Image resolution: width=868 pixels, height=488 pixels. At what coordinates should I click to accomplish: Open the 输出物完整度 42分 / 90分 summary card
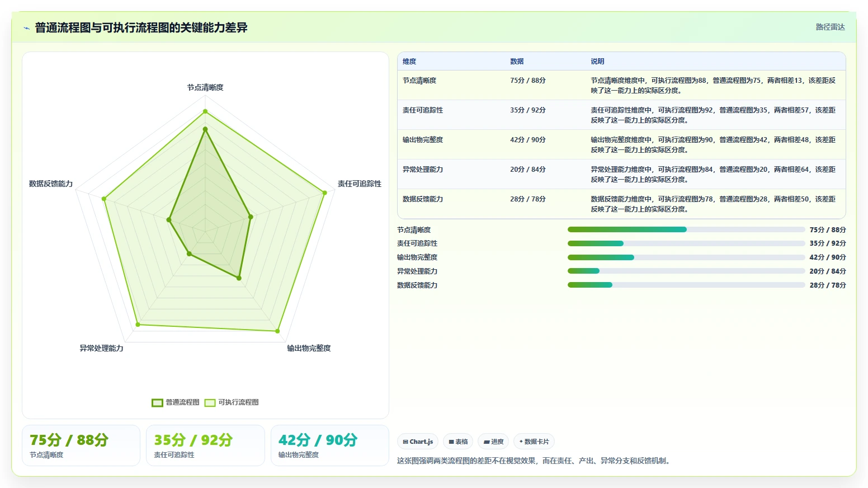pyautogui.click(x=330, y=445)
